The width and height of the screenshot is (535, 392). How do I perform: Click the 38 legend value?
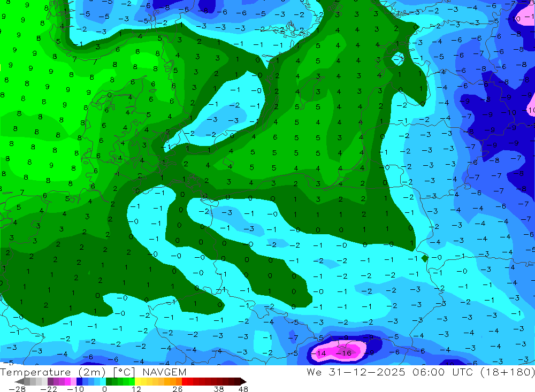point(219,389)
